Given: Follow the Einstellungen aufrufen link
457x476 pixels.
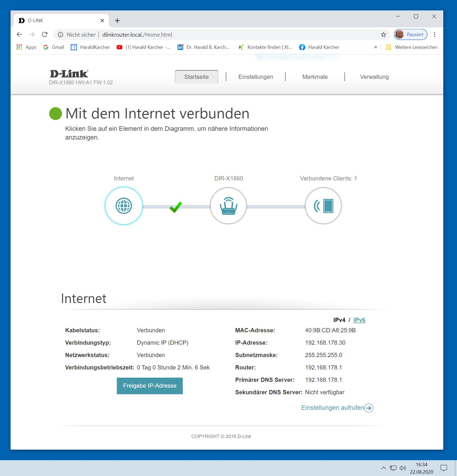Looking at the screenshot, I should (x=337, y=408).
